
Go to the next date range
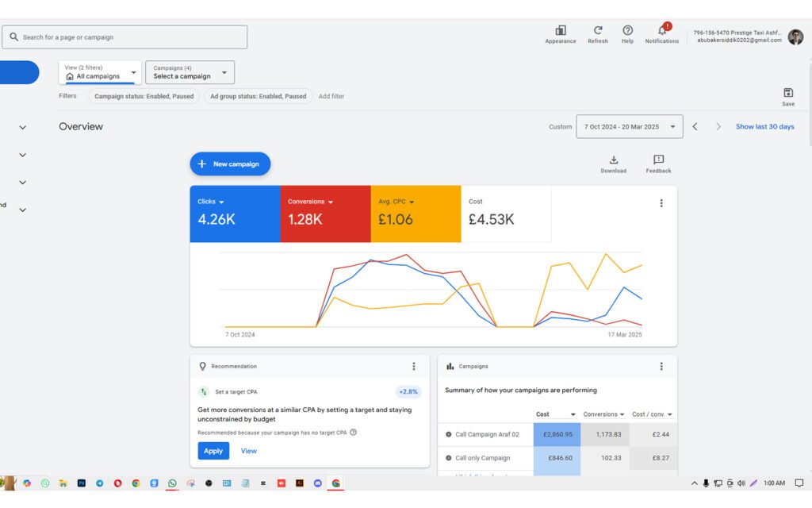click(x=718, y=126)
